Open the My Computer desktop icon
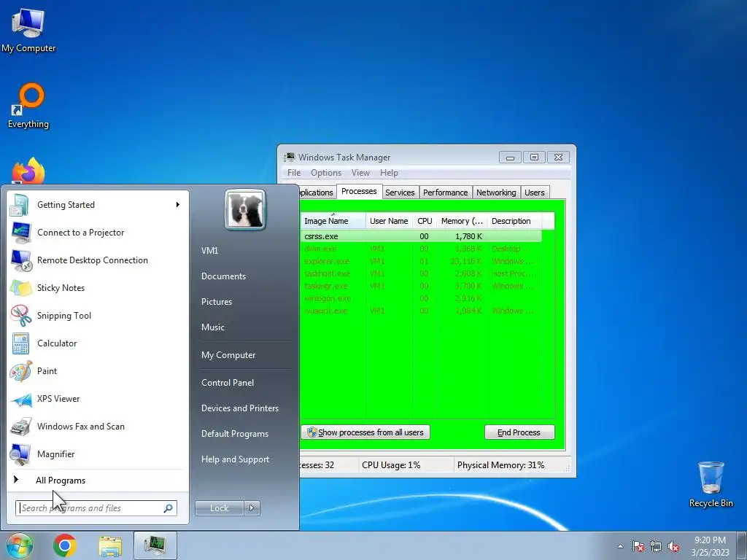Image resolution: width=747 pixels, height=560 pixels. coord(28,29)
